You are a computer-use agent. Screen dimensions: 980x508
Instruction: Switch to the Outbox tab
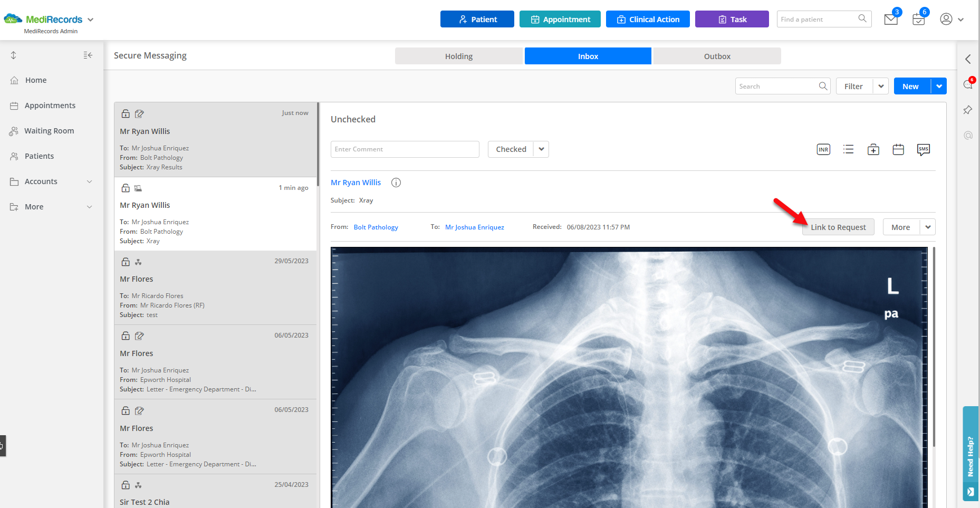pyautogui.click(x=717, y=56)
